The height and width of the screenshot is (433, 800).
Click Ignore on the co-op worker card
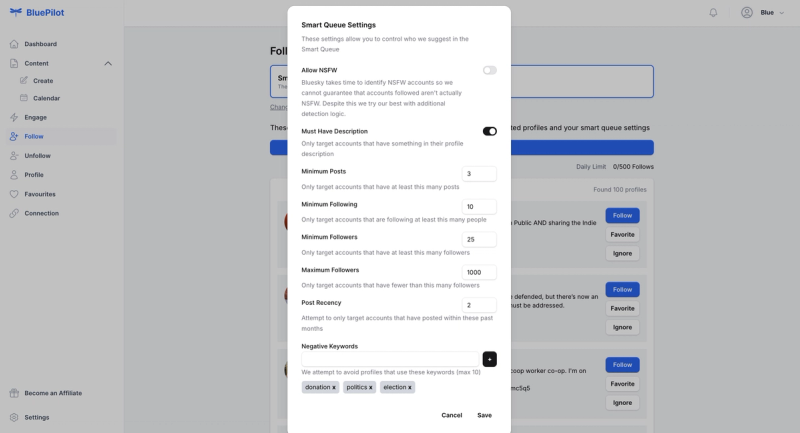click(622, 403)
